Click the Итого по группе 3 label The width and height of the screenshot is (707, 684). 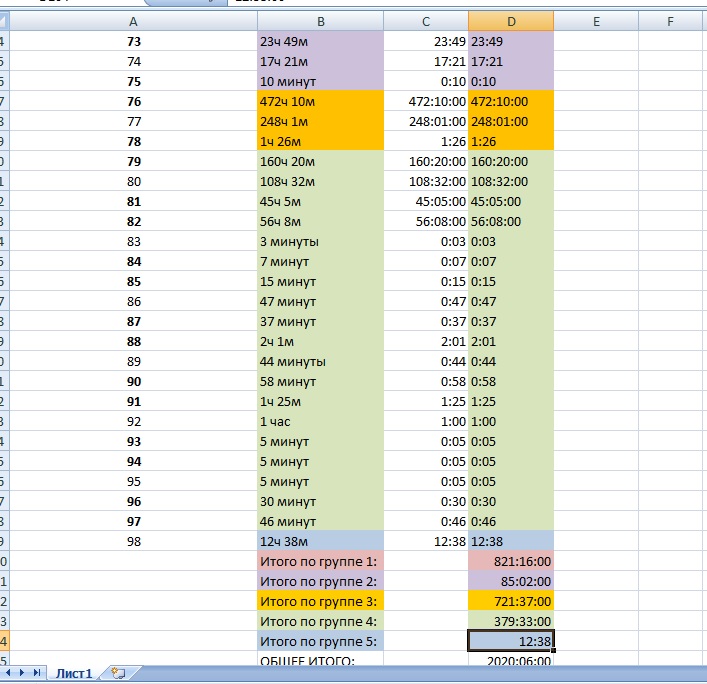(x=321, y=601)
